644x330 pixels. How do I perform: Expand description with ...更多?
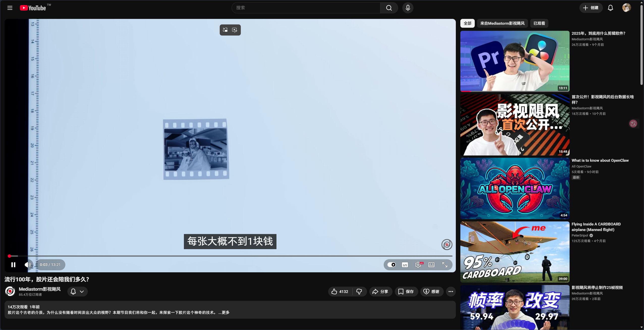click(224, 313)
